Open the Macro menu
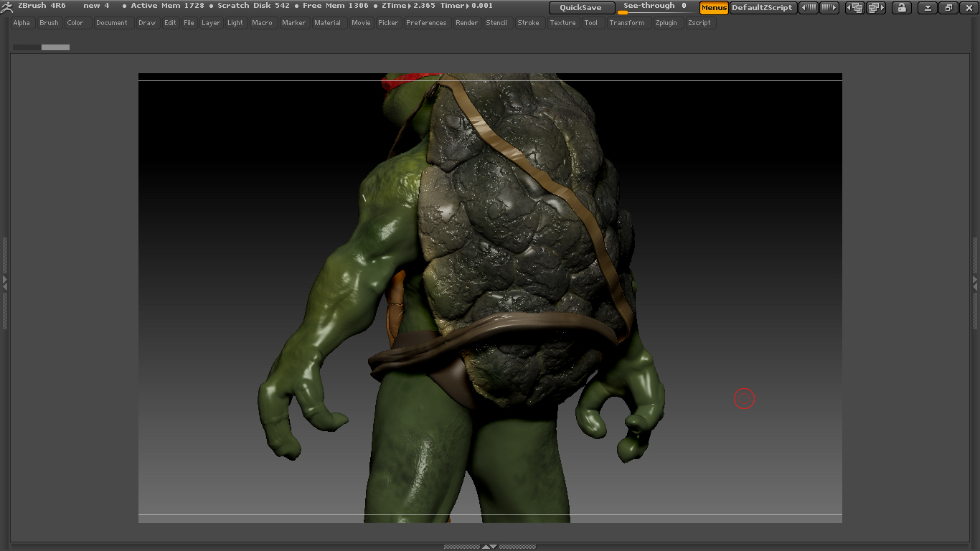Viewport: 980px width, 551px height. [263, 23]
